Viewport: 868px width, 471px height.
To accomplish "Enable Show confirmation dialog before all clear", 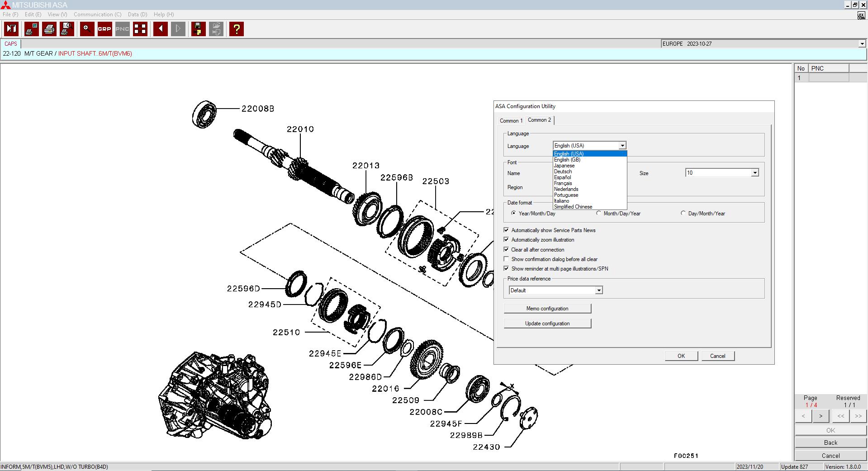I will pos(507,259).
